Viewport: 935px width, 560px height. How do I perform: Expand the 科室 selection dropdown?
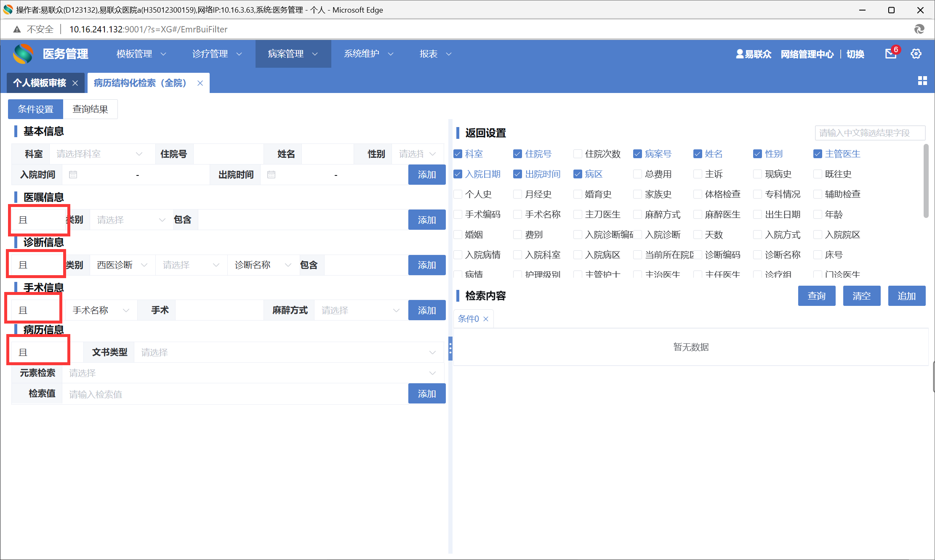click(101, 154)
